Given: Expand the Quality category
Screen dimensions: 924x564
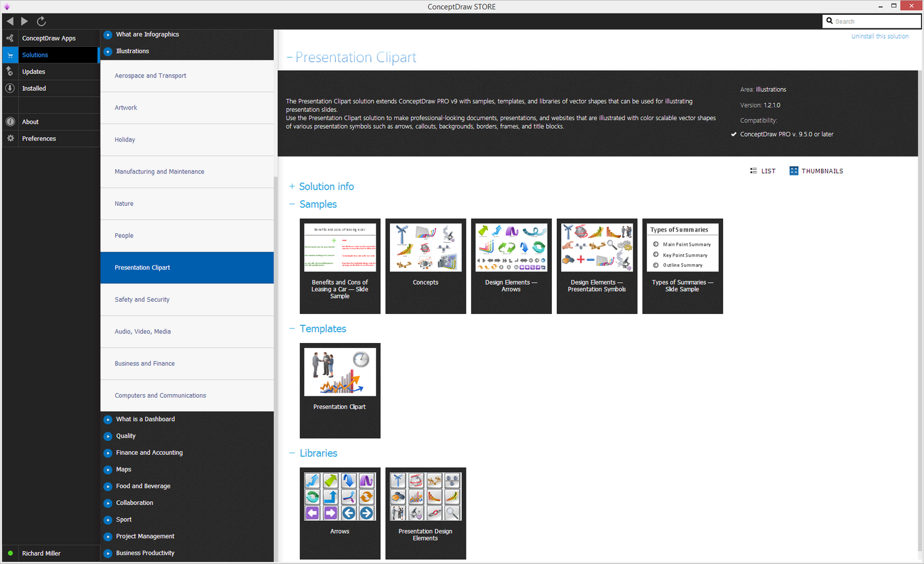Looking at the screenshot, I should pyautogui.click(x=108, y=436).
